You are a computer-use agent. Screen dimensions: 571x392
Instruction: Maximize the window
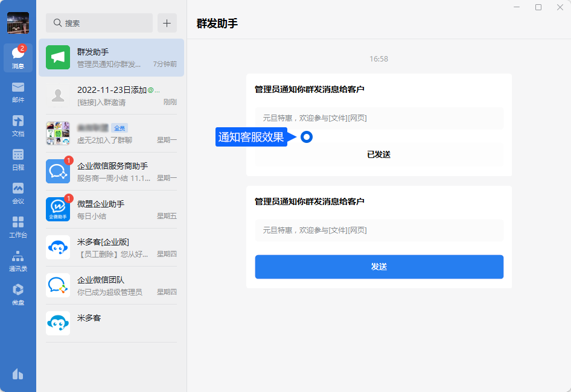click(x=538, y=7)
